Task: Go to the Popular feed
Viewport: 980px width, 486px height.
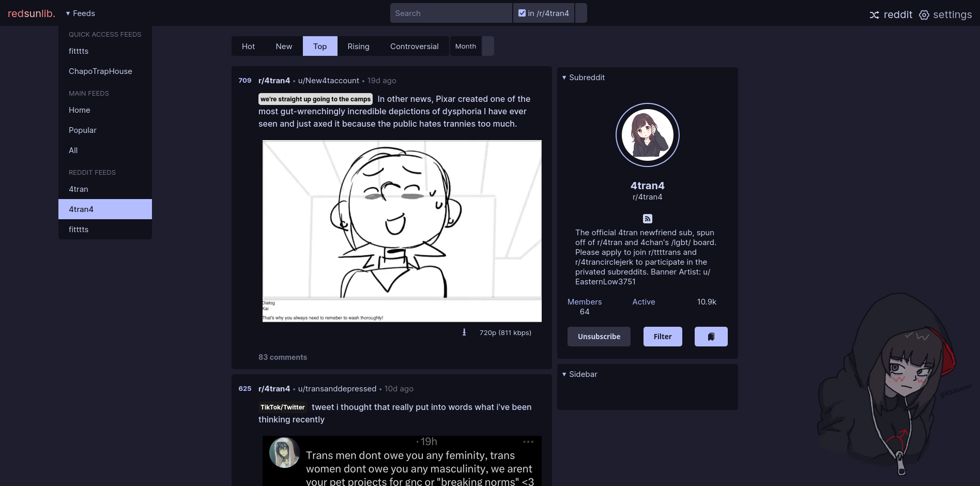Action: [x=105, y=130]
